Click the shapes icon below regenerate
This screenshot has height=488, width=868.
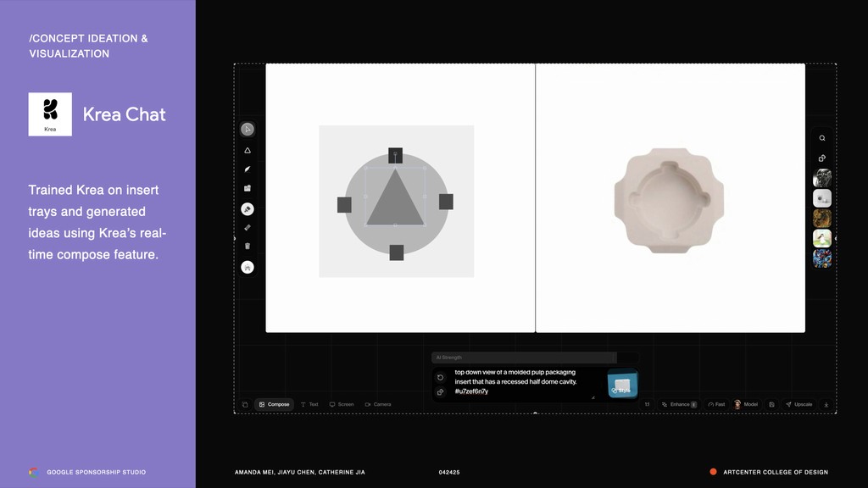441,391
